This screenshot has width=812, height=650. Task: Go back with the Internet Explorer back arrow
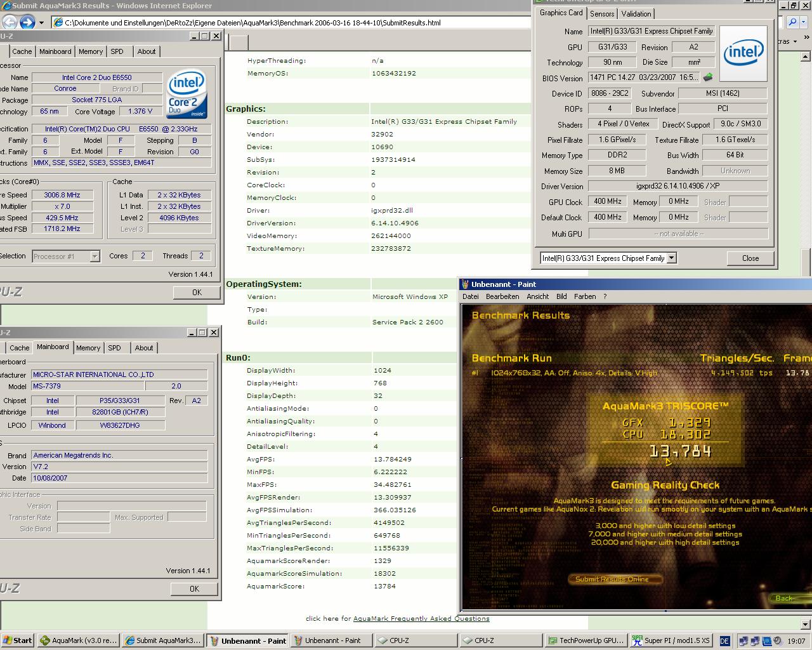coord(9,22)
